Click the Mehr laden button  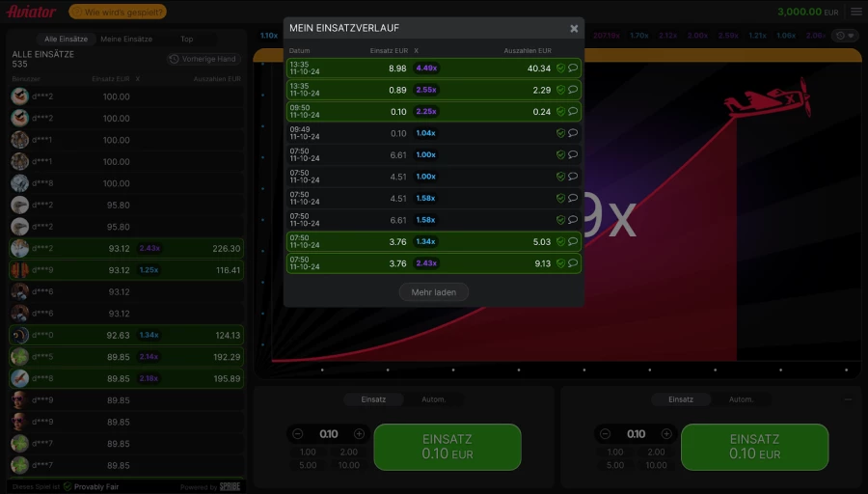433,291
